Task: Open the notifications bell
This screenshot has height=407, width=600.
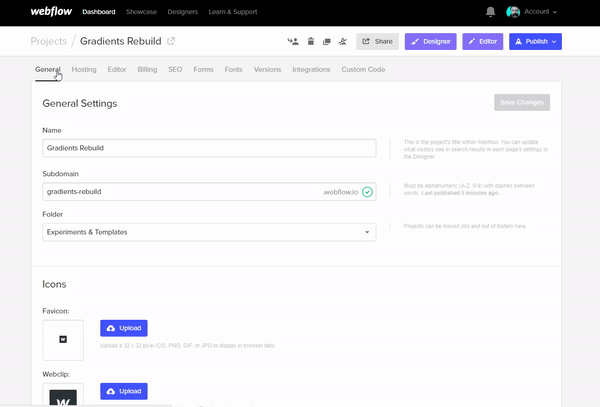Action: tap(490, 11)
